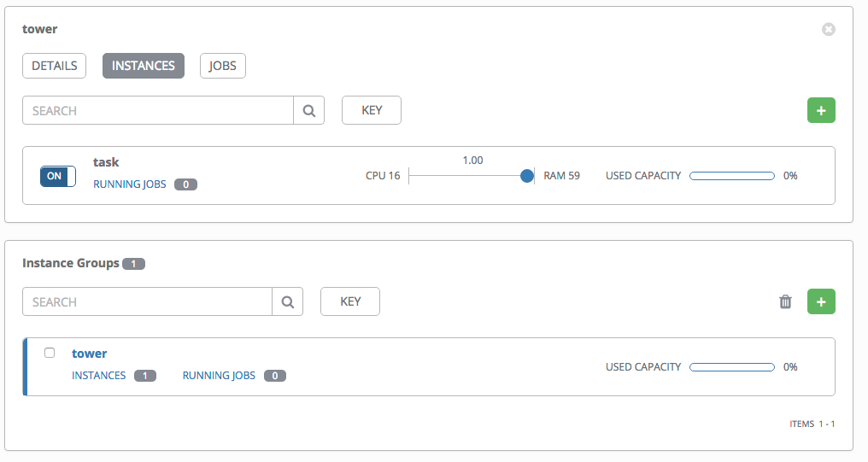Open the tower instance group link

89,354
